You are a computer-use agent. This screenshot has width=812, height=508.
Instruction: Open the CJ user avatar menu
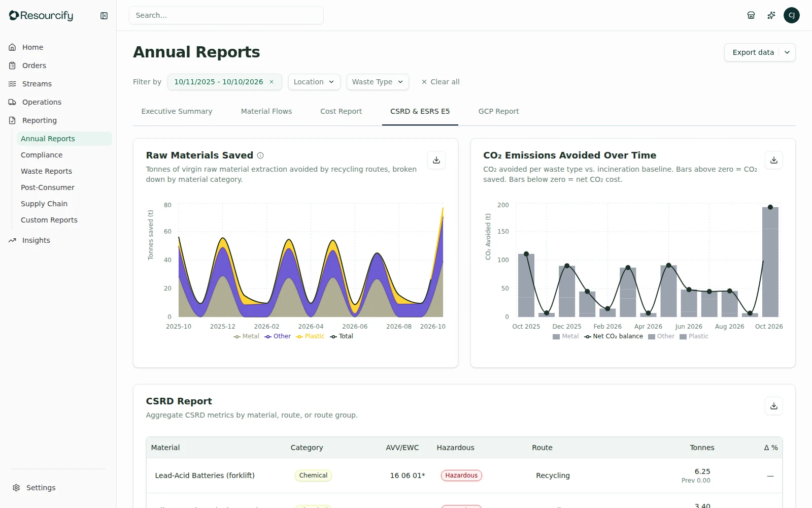[x=792, y=15]
